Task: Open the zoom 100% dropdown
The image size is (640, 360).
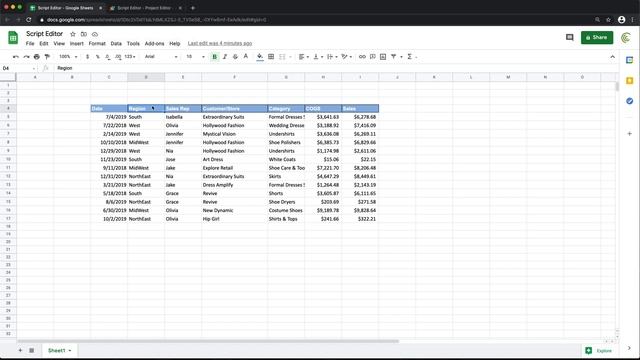Action: tap(68, 57)
